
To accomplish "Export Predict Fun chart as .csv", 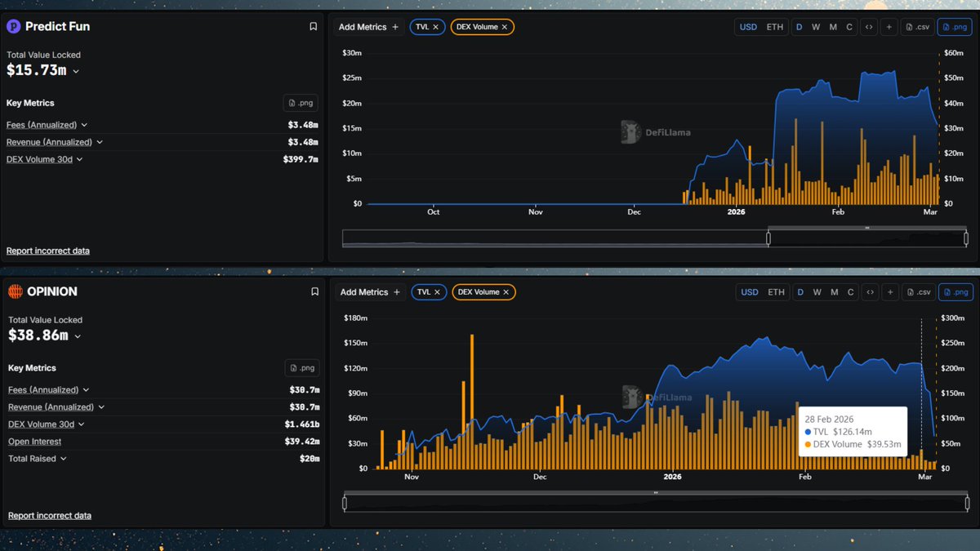I will point(917,27).
